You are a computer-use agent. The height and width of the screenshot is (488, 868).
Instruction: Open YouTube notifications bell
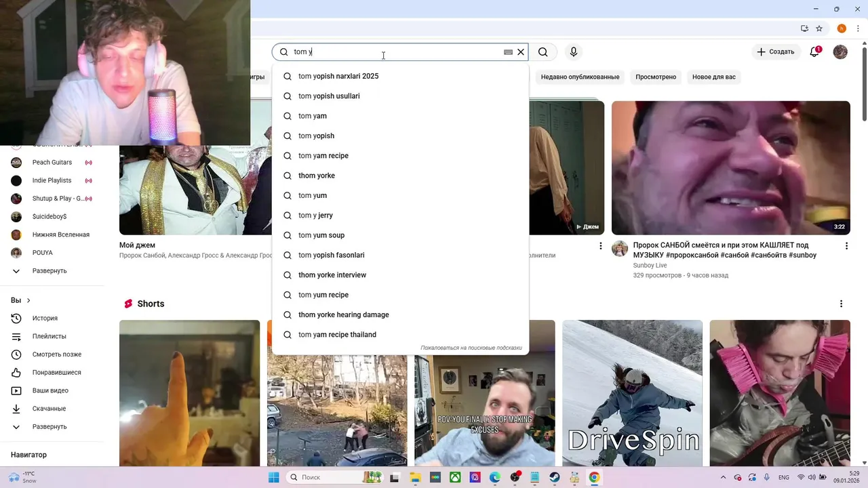click(814, 52)
